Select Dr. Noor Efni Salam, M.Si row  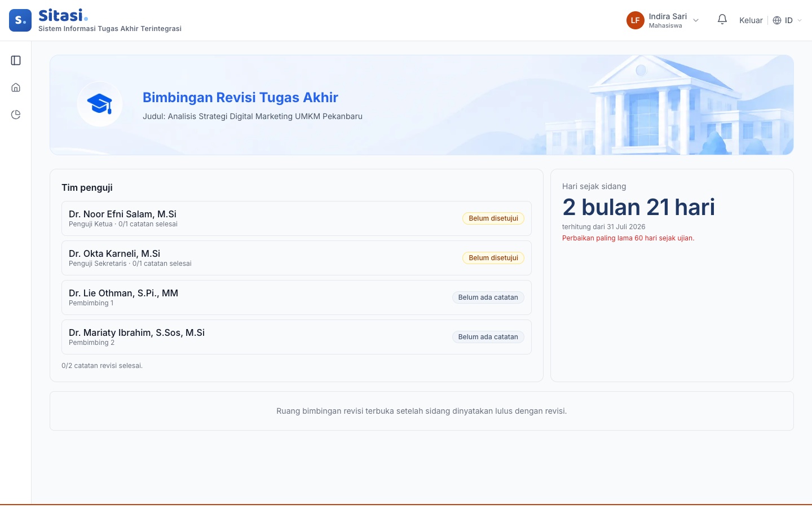click(297, 218)
